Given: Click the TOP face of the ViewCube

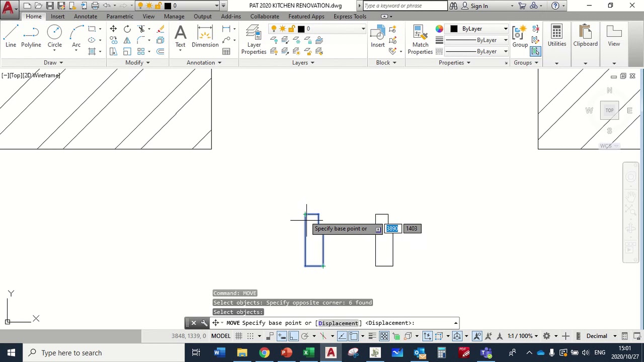Looking at the screenshot, I should coord(609,111).
